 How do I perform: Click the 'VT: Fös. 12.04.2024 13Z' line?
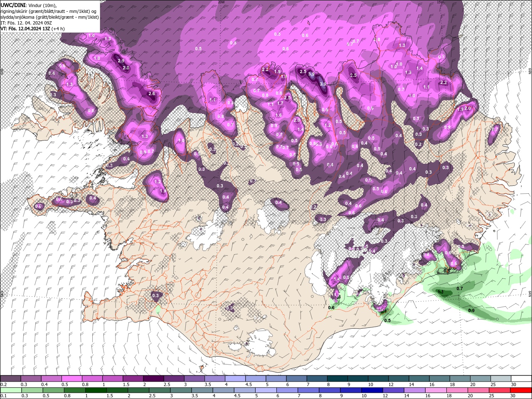click(x=32, y=29)
